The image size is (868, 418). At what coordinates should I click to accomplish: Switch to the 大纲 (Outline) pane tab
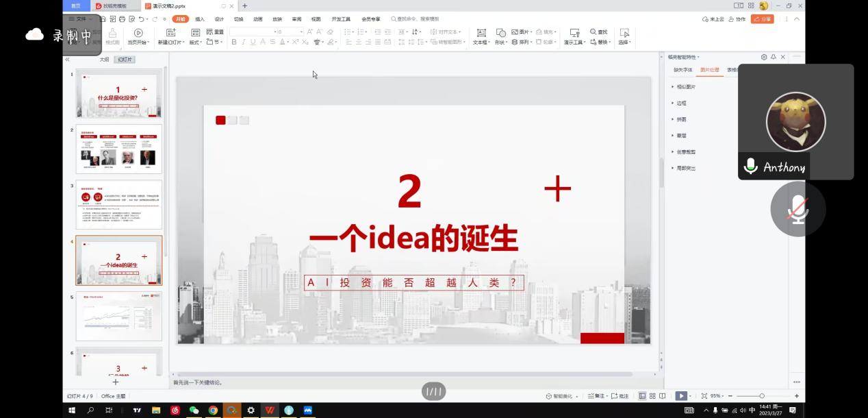[104, 60]
